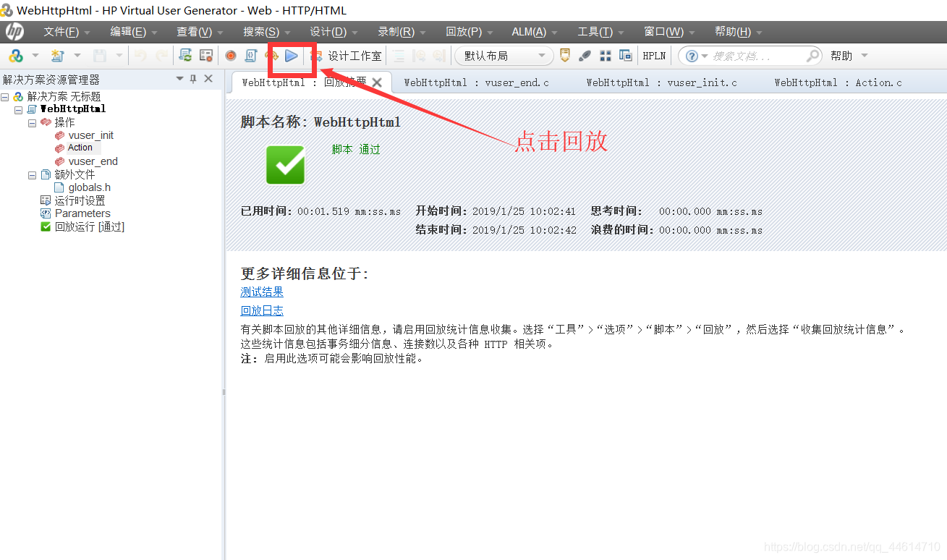The width and height of the screenshot is (947, 560).
Task: Click the Replay (play) toolbar button
Action: pos(292,56)
